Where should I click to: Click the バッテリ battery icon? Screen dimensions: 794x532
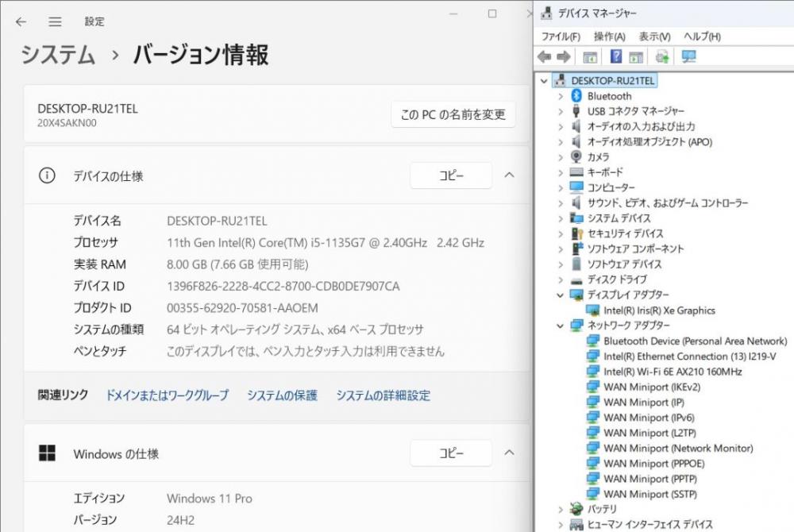(576, 508)
